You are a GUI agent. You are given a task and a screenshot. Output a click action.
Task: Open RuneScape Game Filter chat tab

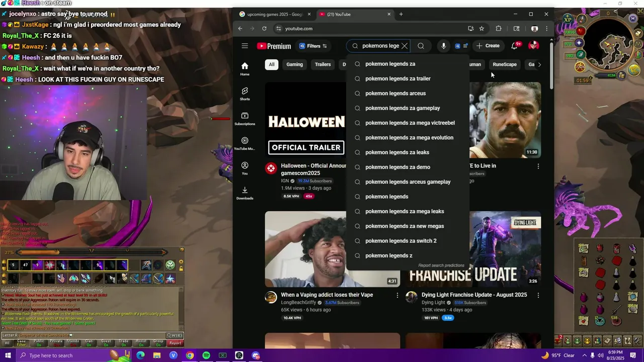tap(22, 343)
